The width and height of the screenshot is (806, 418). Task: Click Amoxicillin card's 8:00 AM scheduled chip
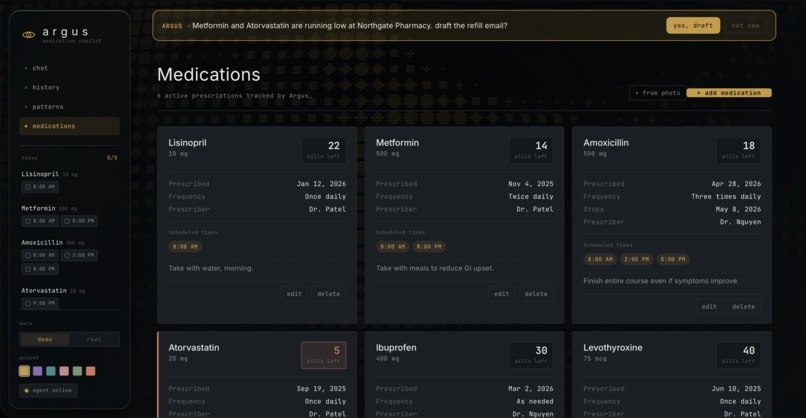coord(600,260)
